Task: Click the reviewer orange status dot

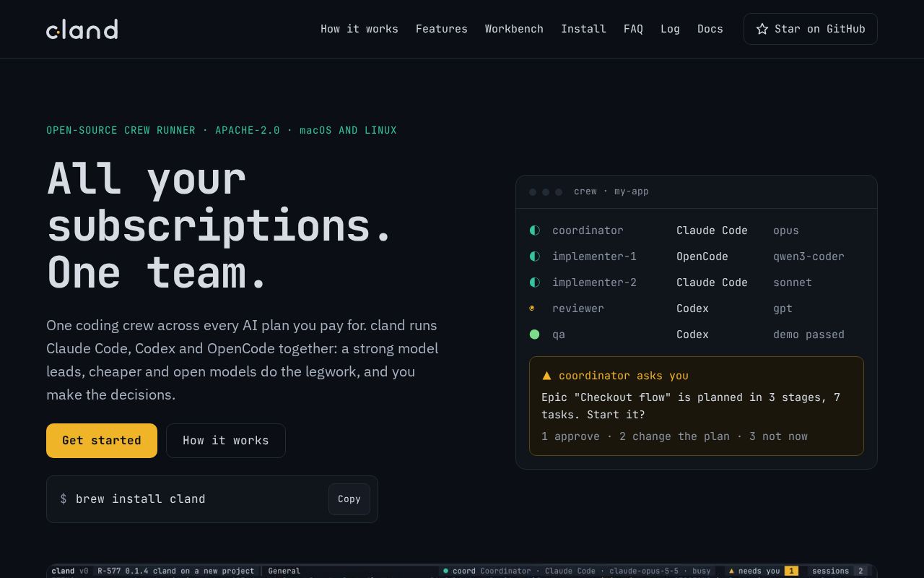Action: (x=532, y=309)
